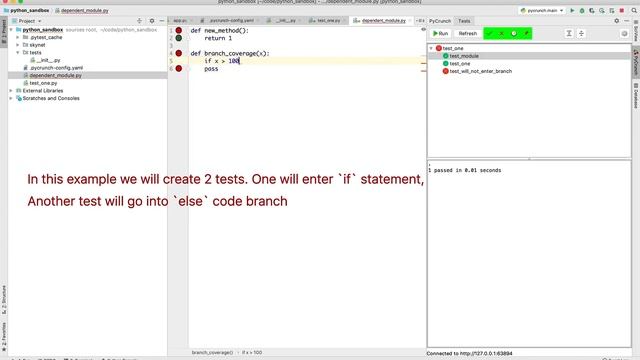The height and width of the screenshot is (360, 640).
Task: Expand all tests in PyCrunch tree
Action: click(x=569, y=33)
